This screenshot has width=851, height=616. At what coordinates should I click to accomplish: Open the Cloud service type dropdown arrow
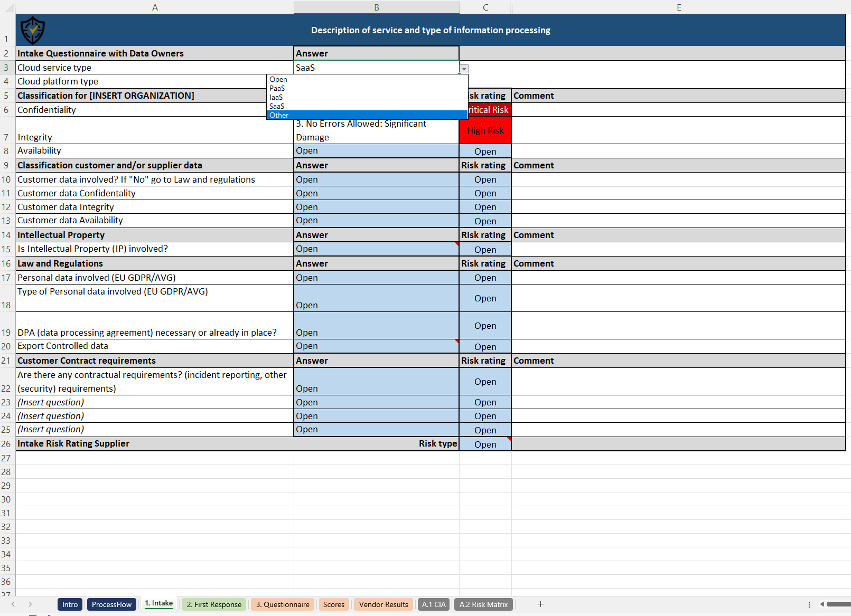pos(463,69)
